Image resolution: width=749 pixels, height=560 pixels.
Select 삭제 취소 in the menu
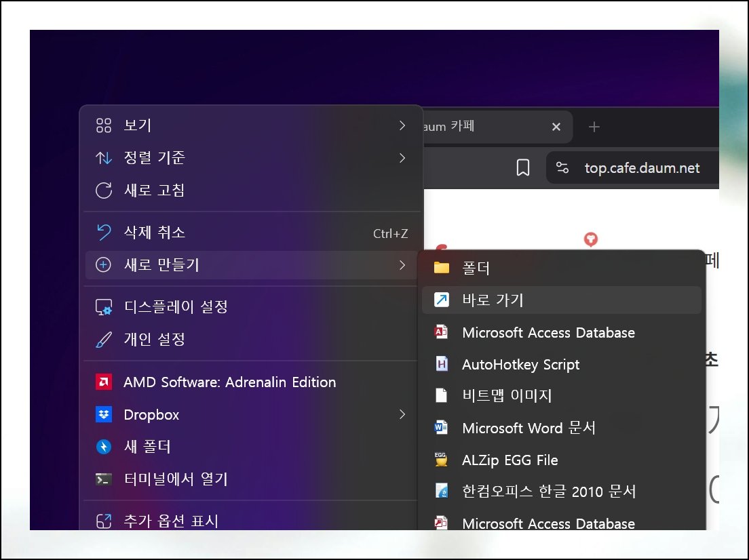click(x=251, y=233)
